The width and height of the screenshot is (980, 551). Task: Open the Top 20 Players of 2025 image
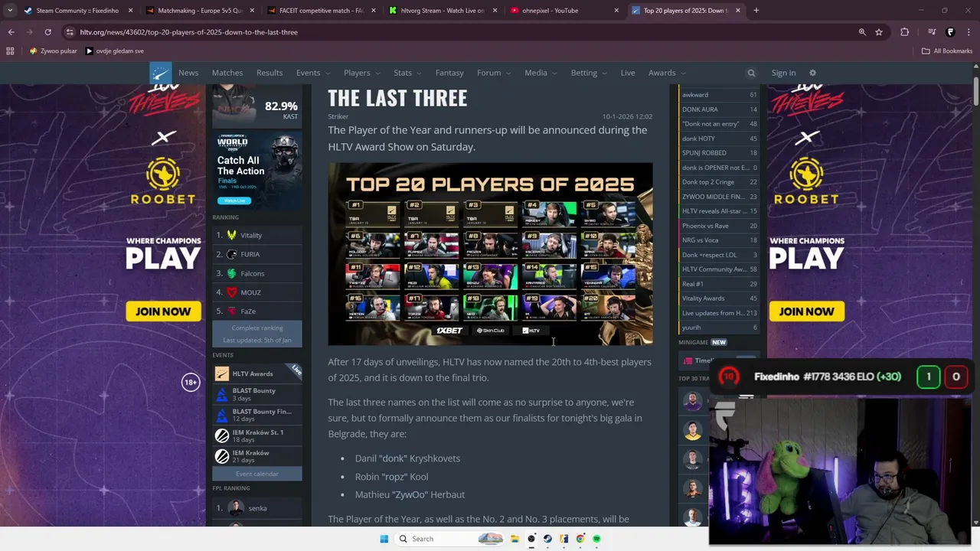point(491,254)
